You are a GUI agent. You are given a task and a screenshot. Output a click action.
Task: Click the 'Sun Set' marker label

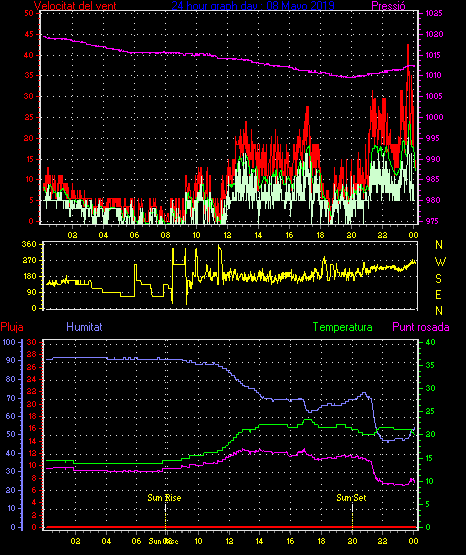point(351,498)
